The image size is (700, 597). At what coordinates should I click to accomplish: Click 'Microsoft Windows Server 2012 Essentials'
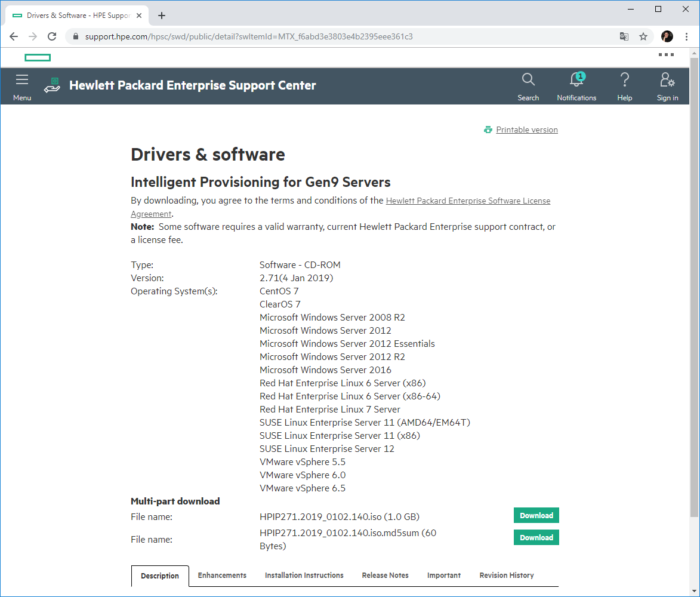(347, 344)
